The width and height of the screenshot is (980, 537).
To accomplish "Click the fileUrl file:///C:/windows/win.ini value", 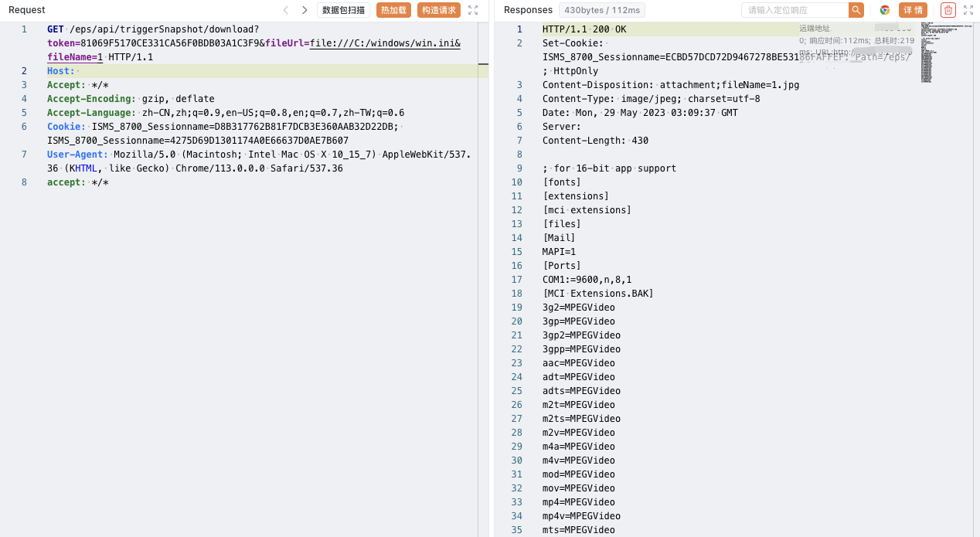I will (385, 43).
